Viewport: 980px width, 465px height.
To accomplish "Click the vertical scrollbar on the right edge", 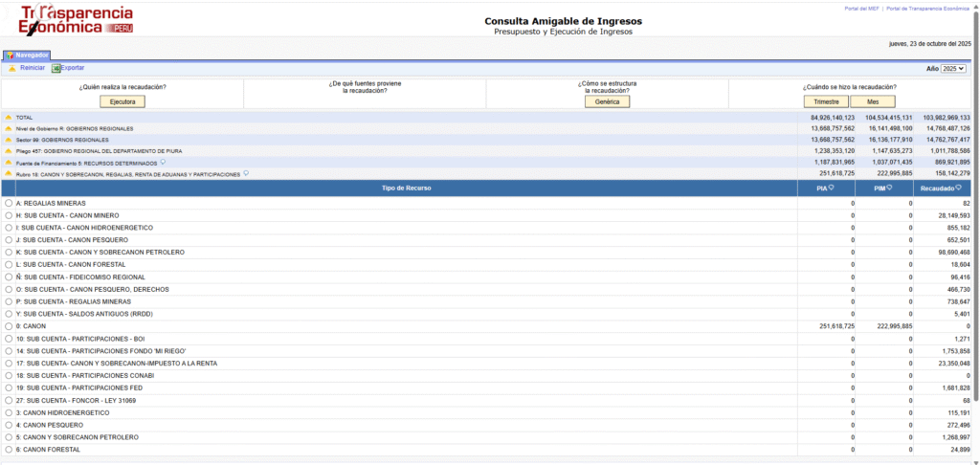I will [975, 239].
